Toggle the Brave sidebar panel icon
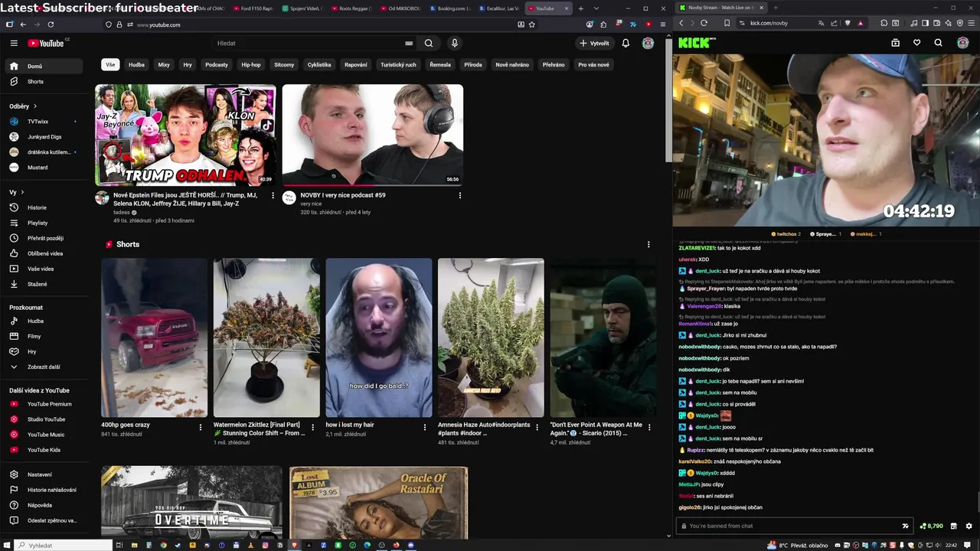This screenshot has width=980, height=551. [925, 23]
